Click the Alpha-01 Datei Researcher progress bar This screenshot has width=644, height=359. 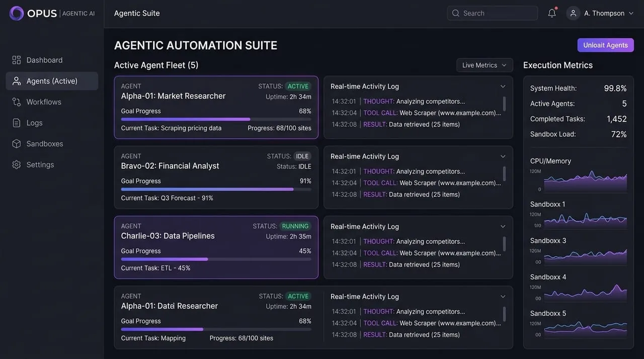[216, 329]
